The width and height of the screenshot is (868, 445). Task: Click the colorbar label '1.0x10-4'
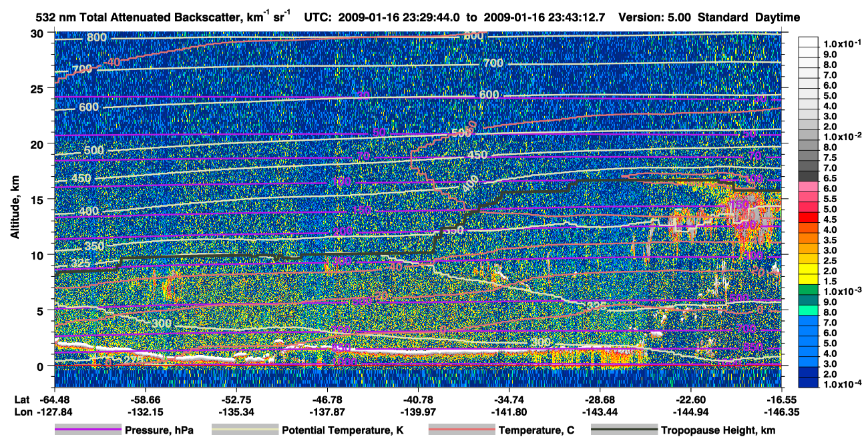843,384
